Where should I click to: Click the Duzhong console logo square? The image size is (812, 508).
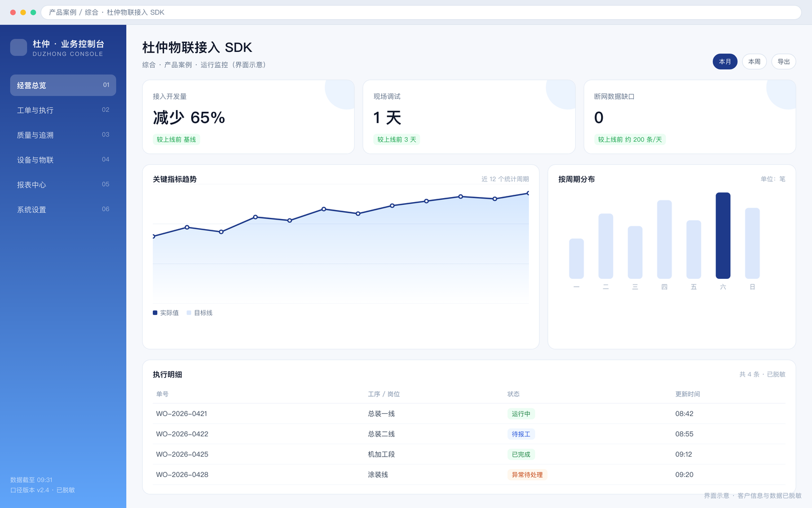(19, 47)
